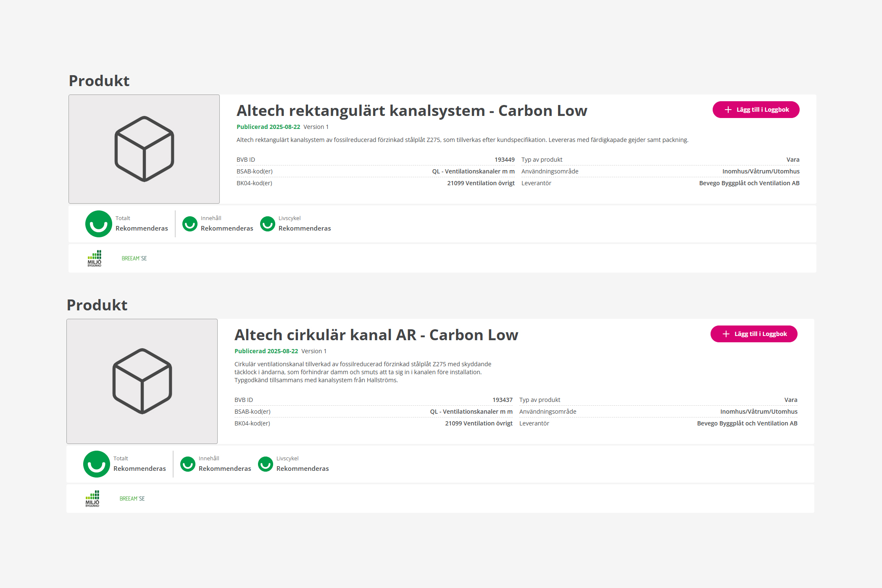Click Totalt green smiley for rektangulärt kanalsystem

(98, 224)
